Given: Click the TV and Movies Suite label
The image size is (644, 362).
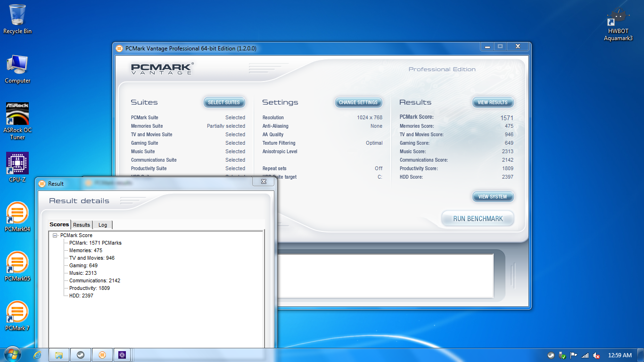Looking at the screenshot, I should pyautogui.click(x=152, y=134).
